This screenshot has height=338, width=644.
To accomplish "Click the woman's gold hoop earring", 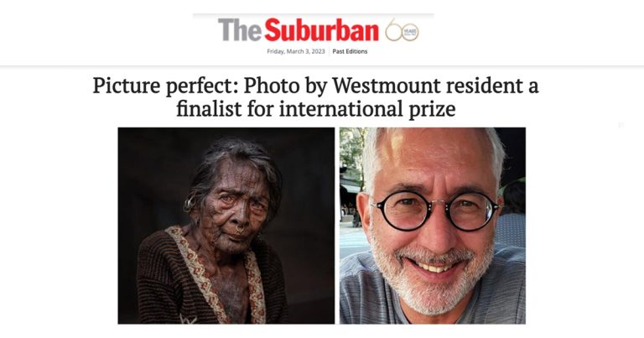I will click(x=190, y=204).
